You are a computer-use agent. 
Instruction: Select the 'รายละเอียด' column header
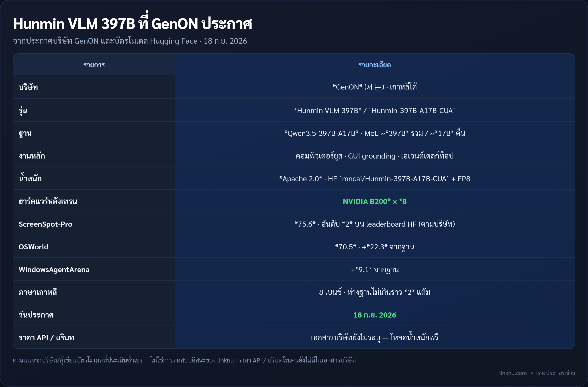coord(375,65)
